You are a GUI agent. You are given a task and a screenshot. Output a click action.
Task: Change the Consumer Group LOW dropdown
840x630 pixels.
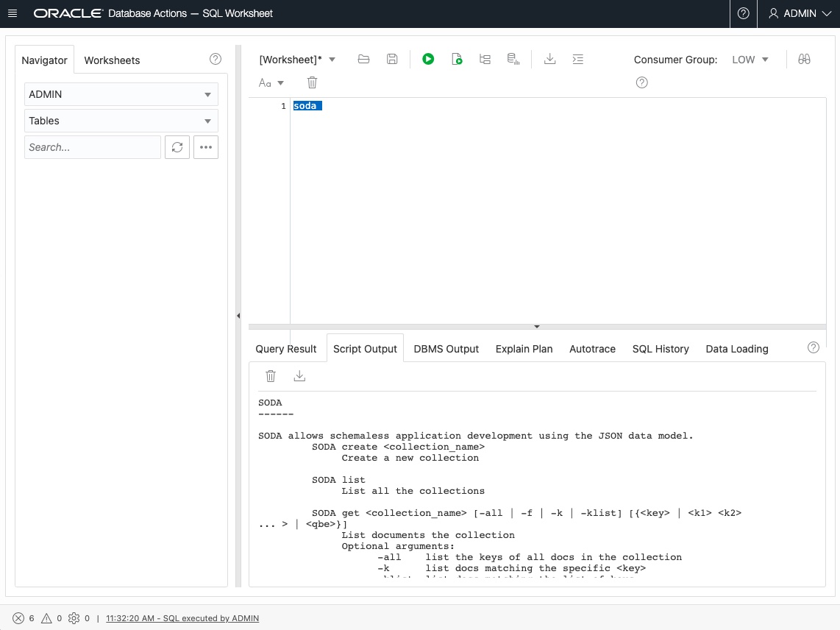click(x=750, y=60)
